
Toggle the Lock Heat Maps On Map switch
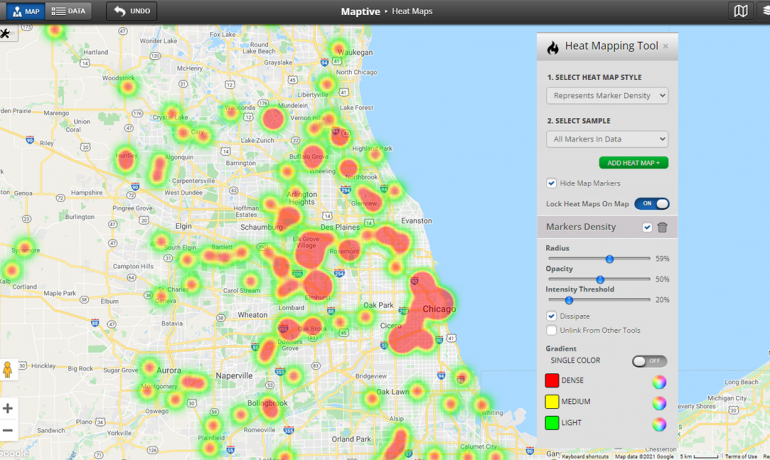tap(652, 204)
